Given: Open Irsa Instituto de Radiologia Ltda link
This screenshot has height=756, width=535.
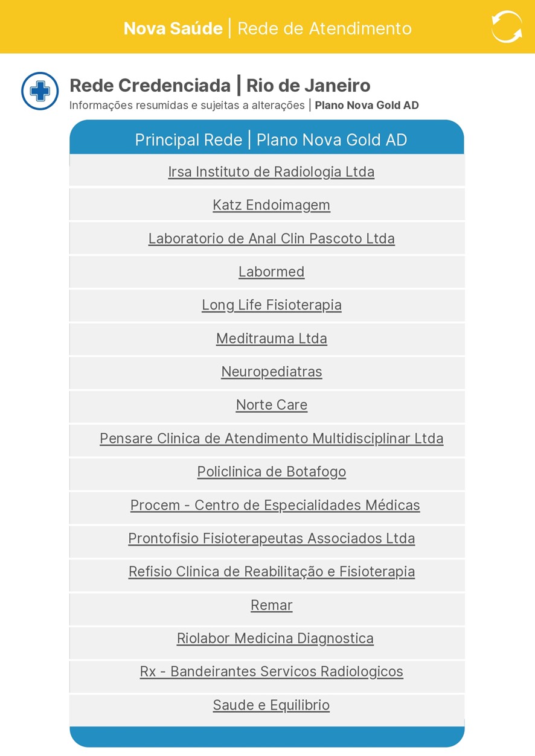Looking at the screenshot, I should [271, 172].
